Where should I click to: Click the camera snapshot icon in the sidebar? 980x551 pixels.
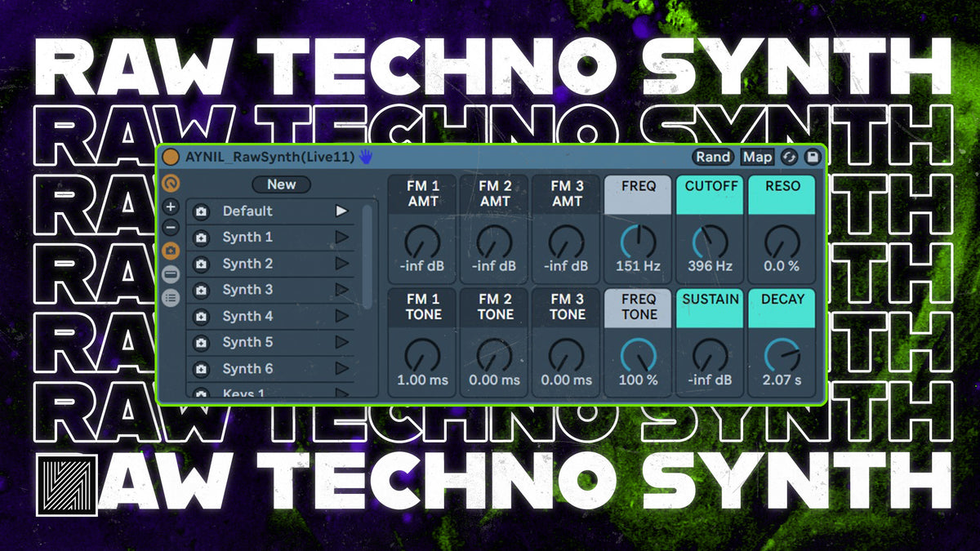coord(170,249)
